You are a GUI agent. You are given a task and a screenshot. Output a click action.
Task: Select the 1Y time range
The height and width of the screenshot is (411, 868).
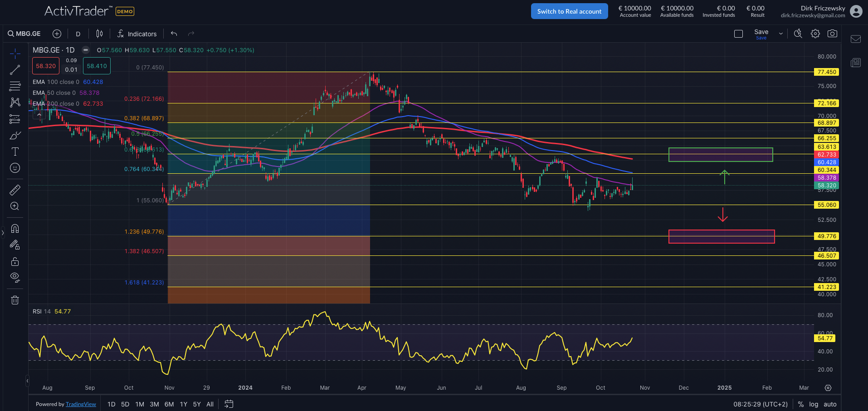[x=184, y=404]
